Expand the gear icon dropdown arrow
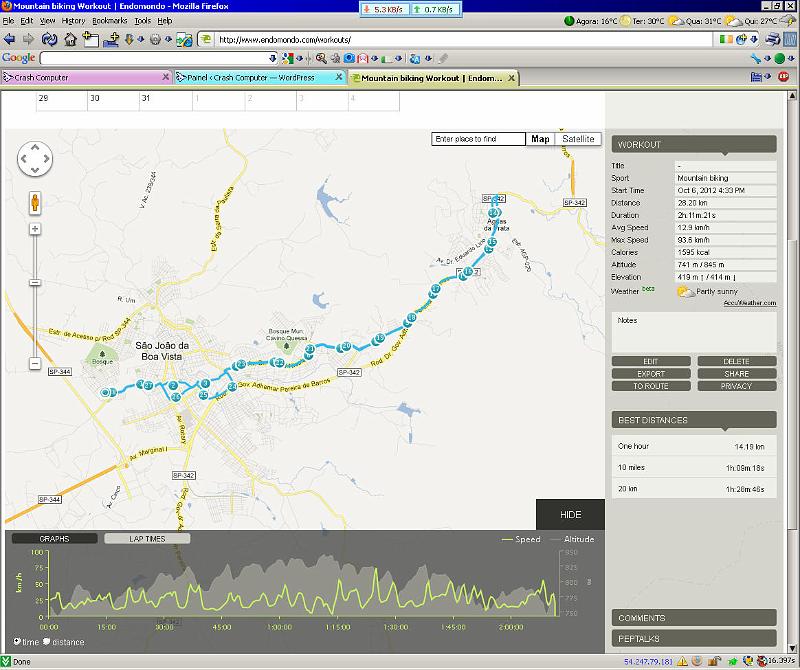800x670 pixels. click(x=168, y=39)
